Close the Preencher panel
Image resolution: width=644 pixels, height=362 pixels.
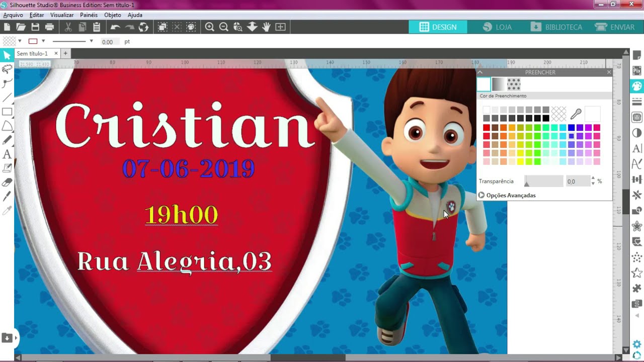(x=609, y=72)
